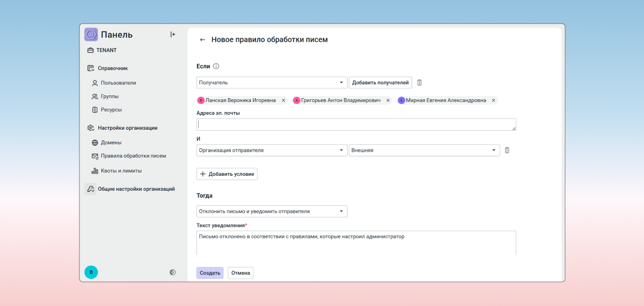Screen dimensions: 644x306
Task: Go back using the arrow icon
Action: [x=202, y=40]
